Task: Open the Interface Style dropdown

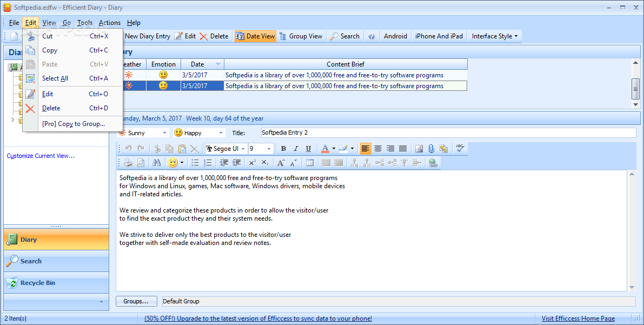Action: [495, 36]
